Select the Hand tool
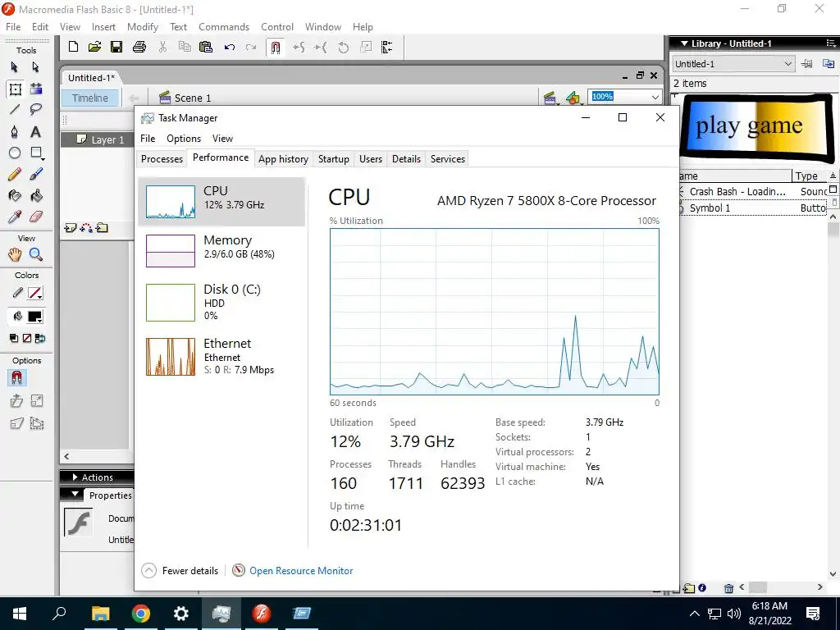 click(15, 254)
